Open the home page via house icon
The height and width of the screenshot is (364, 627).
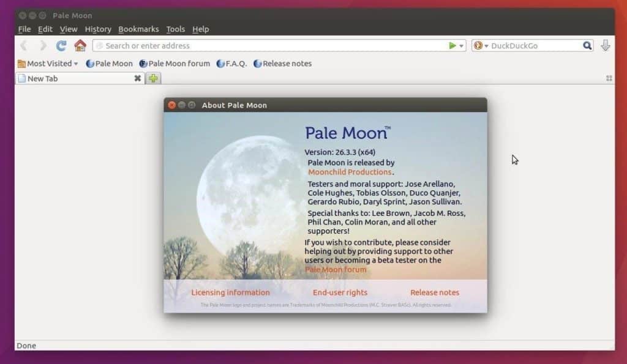(80, 45)
